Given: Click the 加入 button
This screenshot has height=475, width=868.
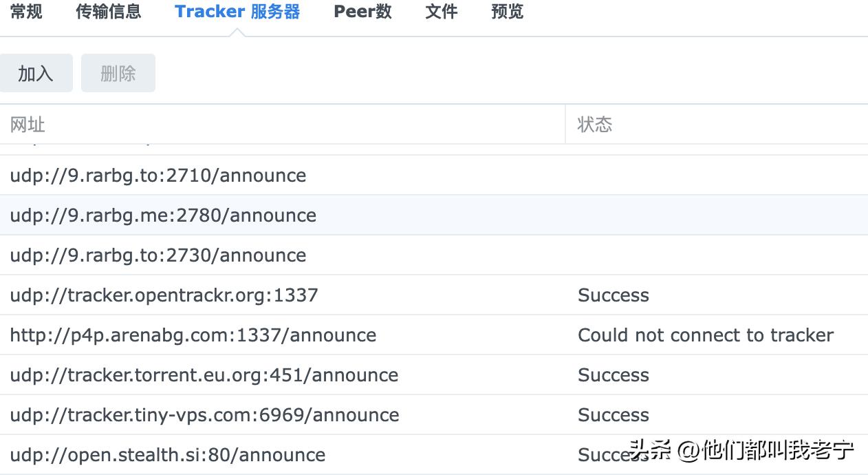Looking at the screenshot, I should pyautogui.click(x=36, y=73).
